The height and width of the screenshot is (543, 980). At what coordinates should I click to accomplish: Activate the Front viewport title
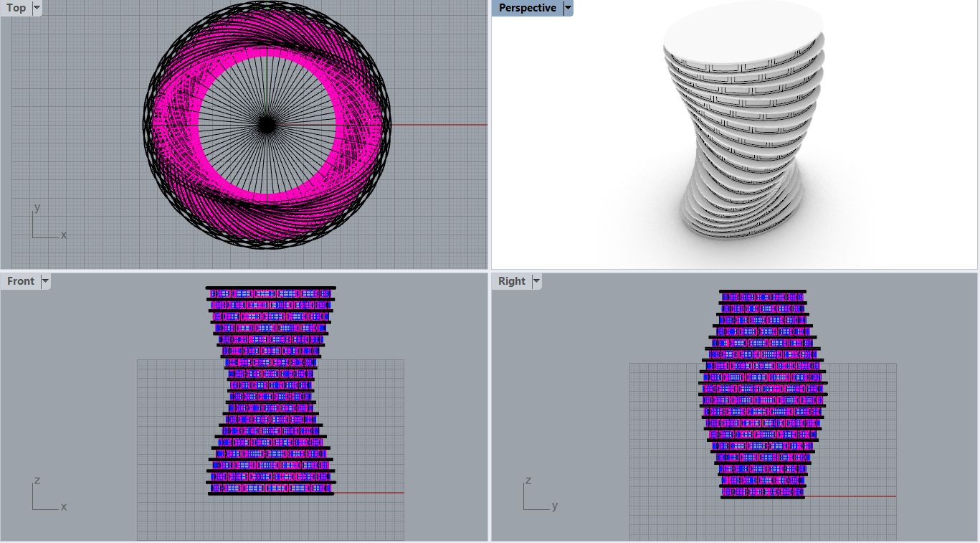point(21,281)
